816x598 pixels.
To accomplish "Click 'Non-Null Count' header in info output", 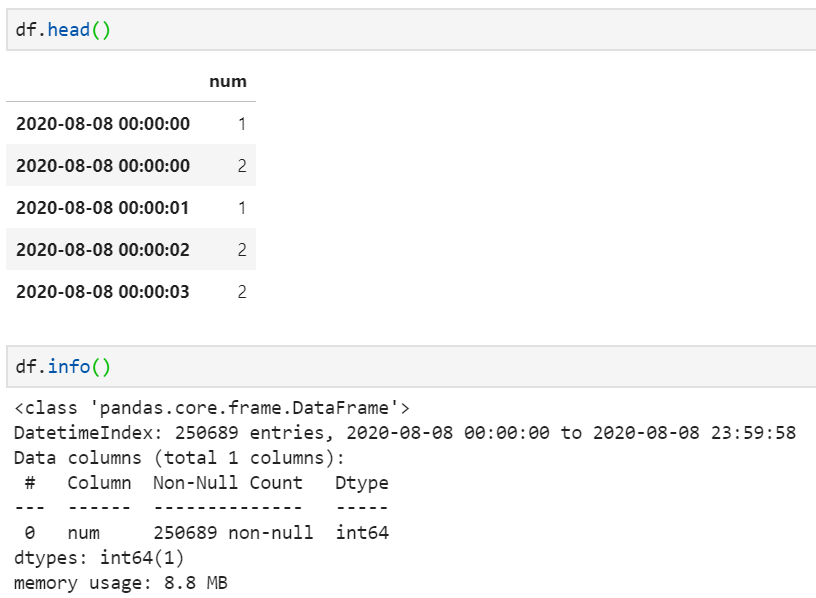I will point(227,482).
